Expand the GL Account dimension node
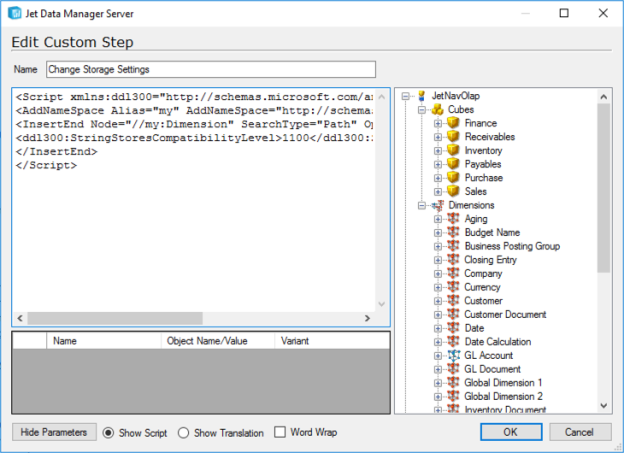 point(438,356)
